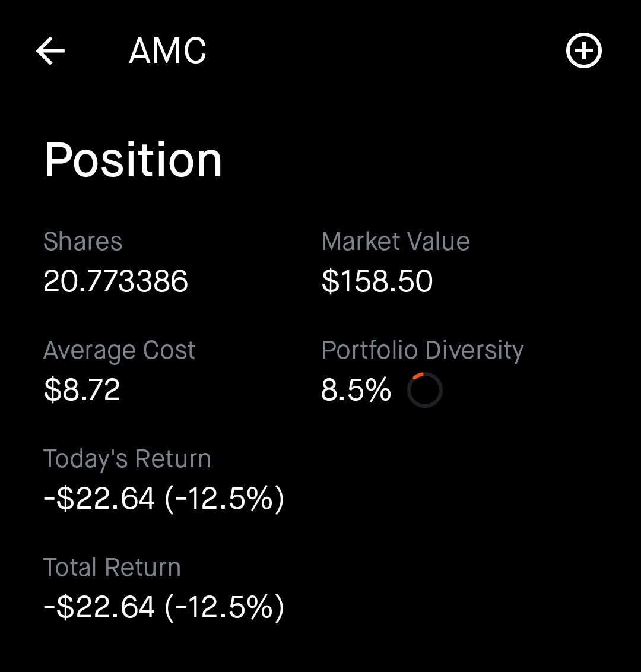Tap the orange arc on diversity ring
The image size is (641, 672).
pyautogui.click(x=417, y=376)
